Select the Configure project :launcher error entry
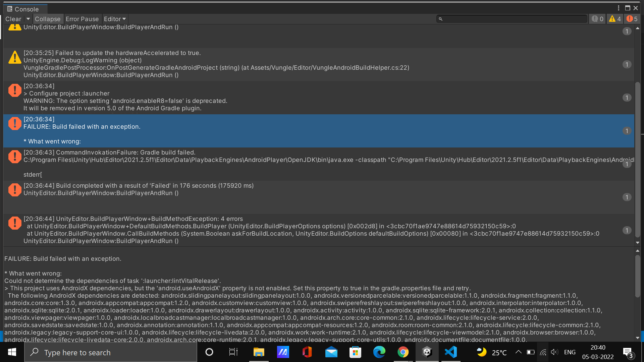 click(319, 97)
